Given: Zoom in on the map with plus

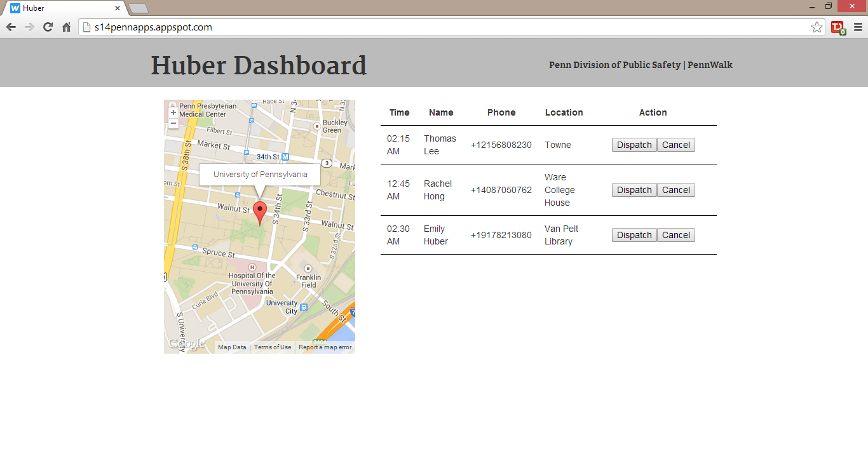Looking at the screenshot, I should click(173, 112).
